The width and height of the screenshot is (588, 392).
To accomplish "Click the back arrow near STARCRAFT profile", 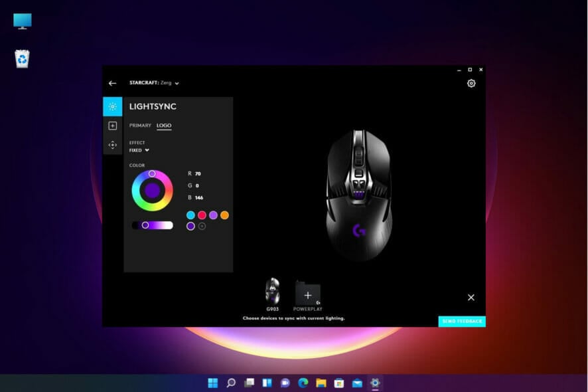I will pos(111,82).
